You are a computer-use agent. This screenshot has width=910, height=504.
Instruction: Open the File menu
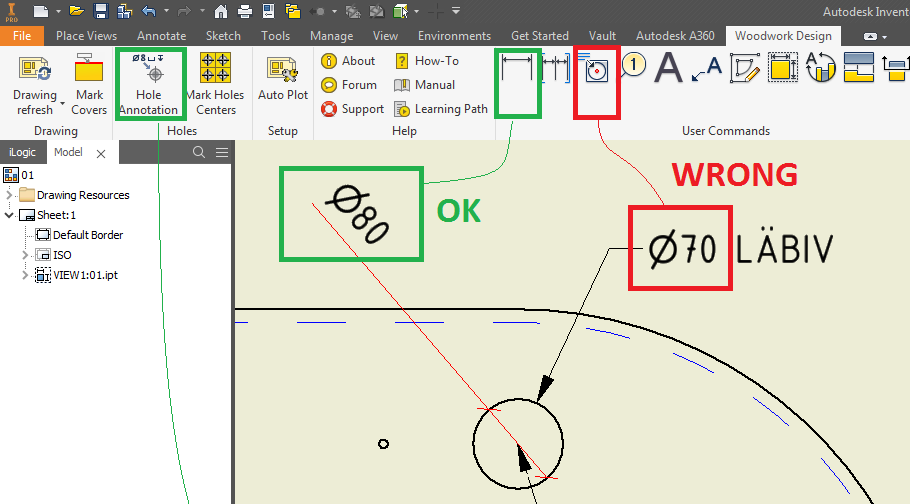(x=22, y=36)
